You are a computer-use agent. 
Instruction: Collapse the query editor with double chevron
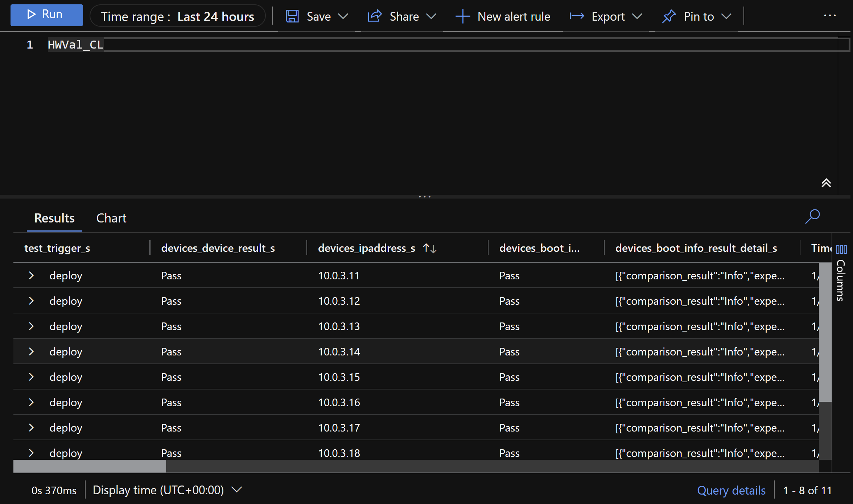(x=826, y=183)
